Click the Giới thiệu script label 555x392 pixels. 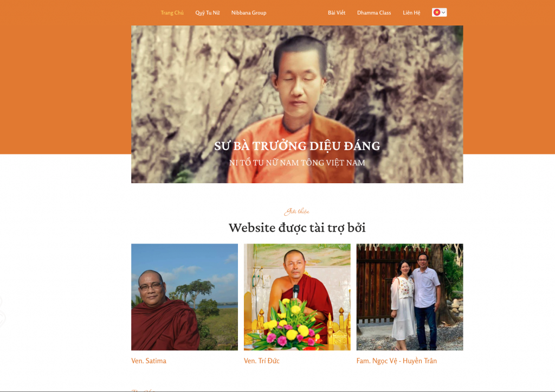pos(296,211)
